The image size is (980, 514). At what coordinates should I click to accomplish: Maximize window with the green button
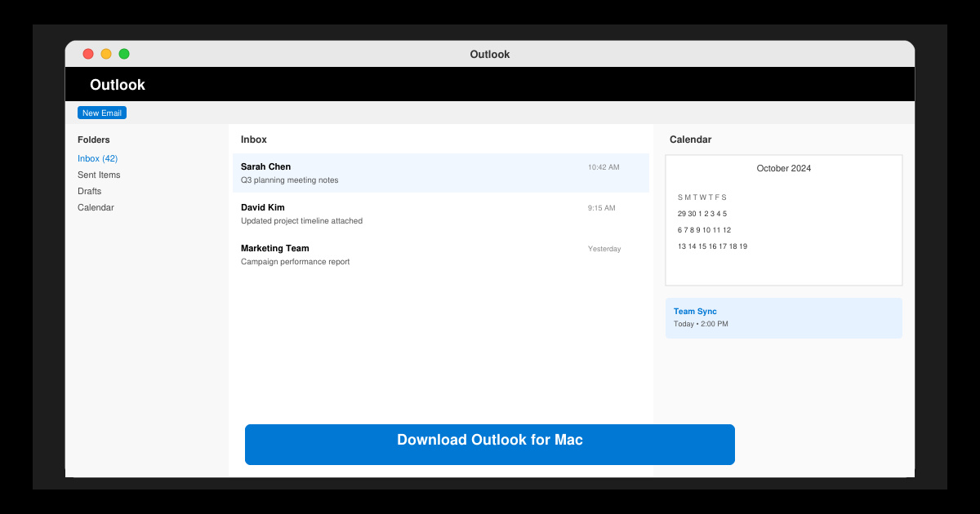coord(124,54)
